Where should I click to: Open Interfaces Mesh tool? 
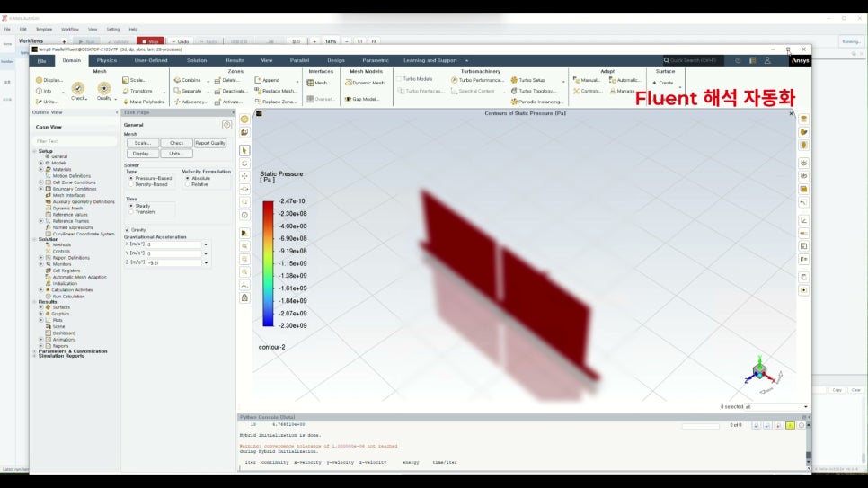point(319,83)
